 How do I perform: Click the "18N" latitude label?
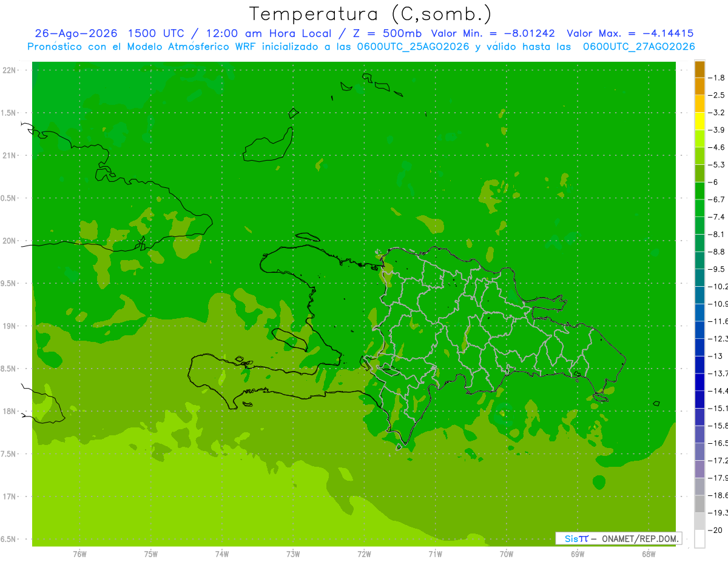[x=10, y=412]
